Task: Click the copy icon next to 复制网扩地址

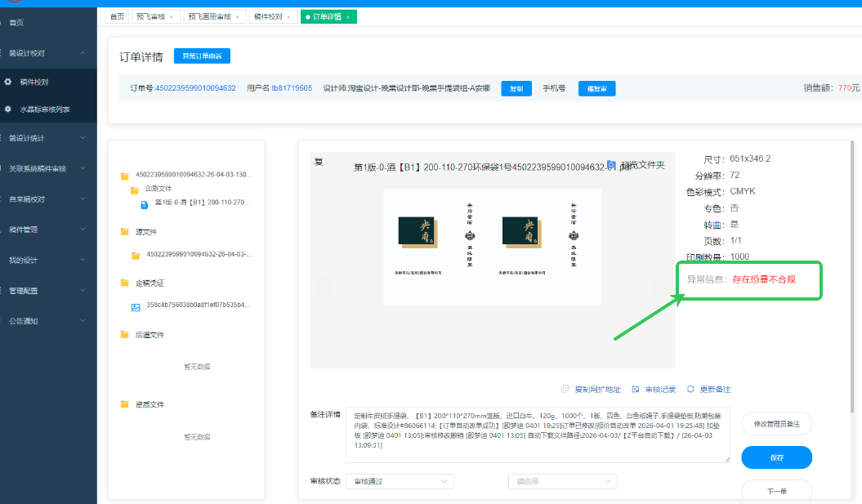Action: pos(565,389)
